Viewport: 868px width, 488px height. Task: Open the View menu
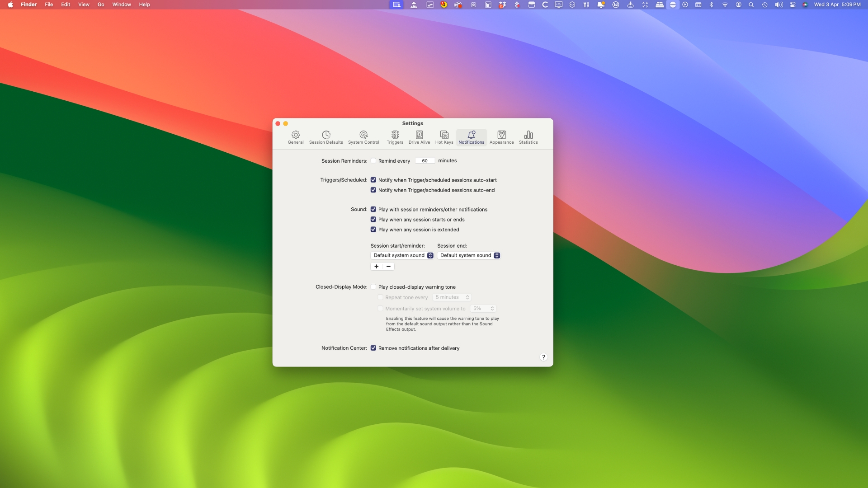[84, 5]
